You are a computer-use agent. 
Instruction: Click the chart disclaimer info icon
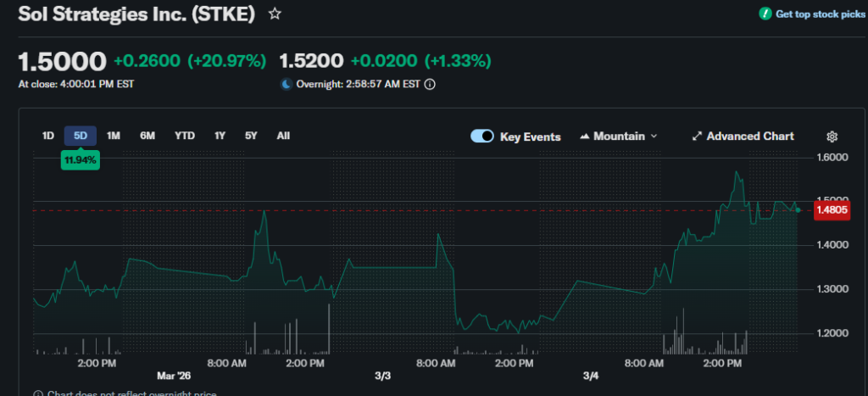coord(39,393)
